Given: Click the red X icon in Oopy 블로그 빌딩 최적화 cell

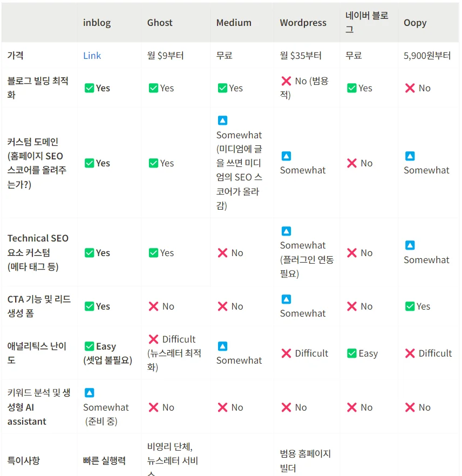Looking at the screenshot, I should tap(410, 88).
